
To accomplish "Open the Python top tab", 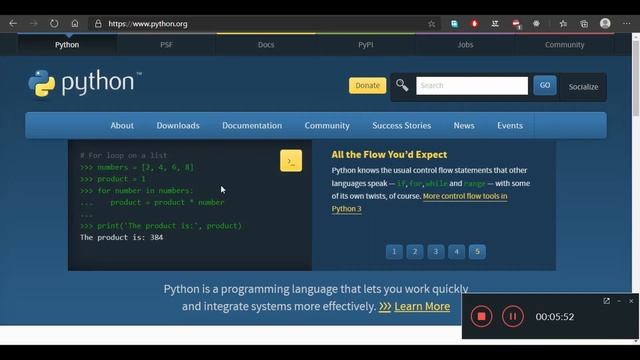I will (x=67, y=45).
